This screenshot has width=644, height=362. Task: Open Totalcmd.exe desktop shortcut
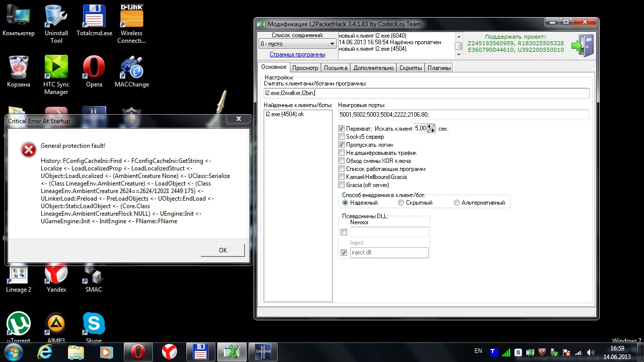pos(94,18)
